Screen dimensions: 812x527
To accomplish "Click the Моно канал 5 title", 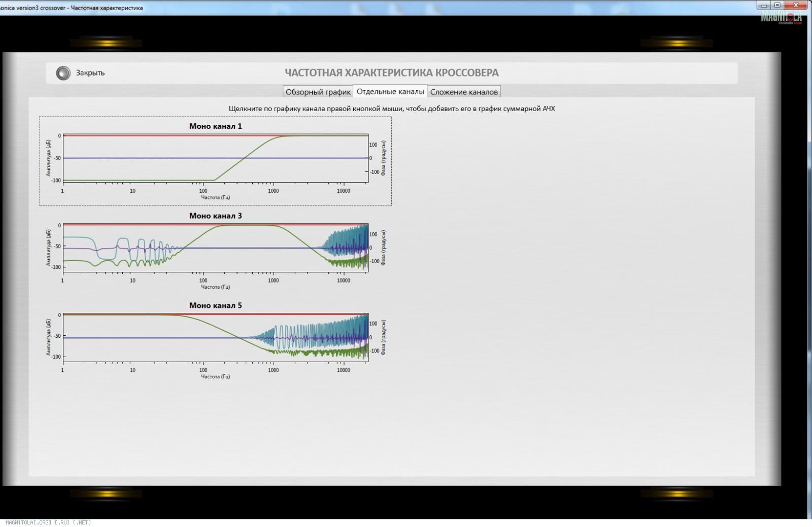I will click(x=215, y=305).
